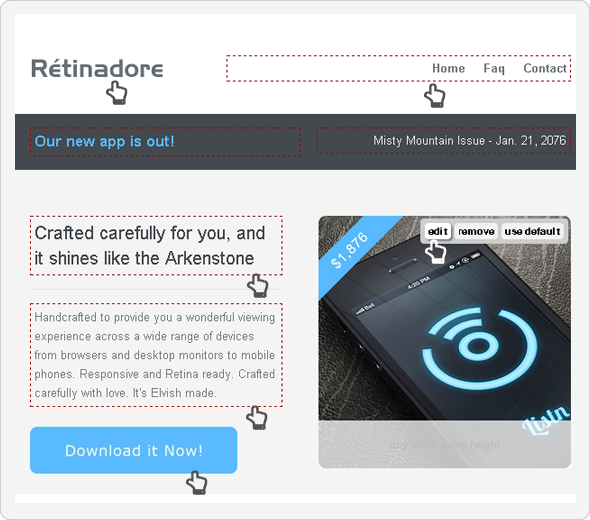Select the Misty Mountain Issue date text
This screenshot has width=590, height=520.
point(469,140)
